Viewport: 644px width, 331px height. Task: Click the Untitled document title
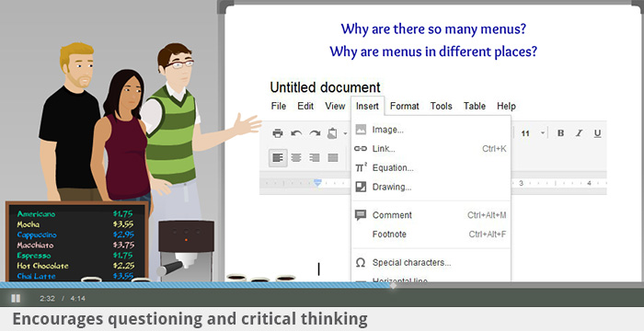325,87
